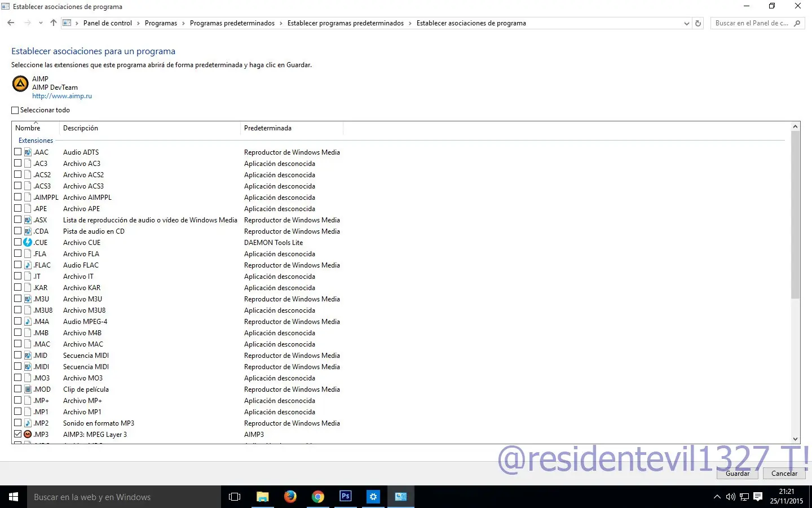Open the volume control in tray

(x=731, y=497)
